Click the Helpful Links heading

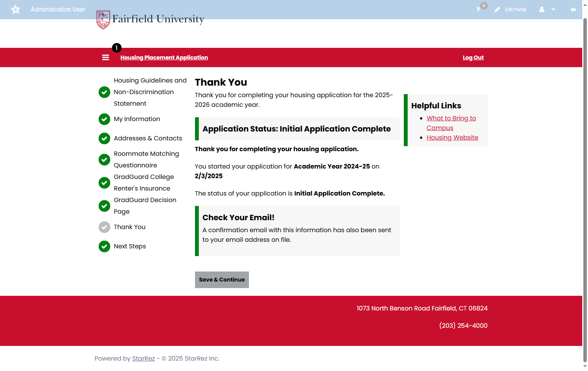pyautogui.click(x=436, y=106)
